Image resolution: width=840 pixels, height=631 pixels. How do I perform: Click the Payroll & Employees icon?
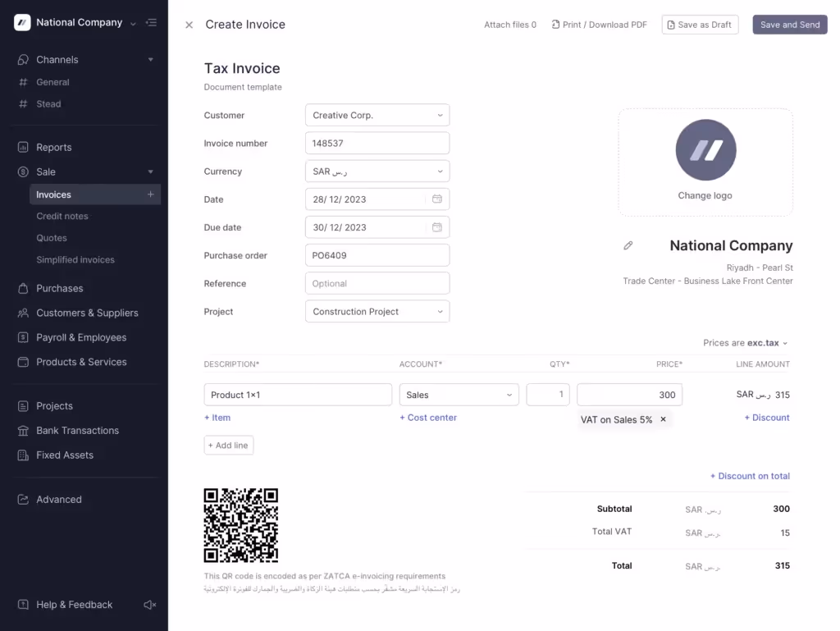click(23, 337)
